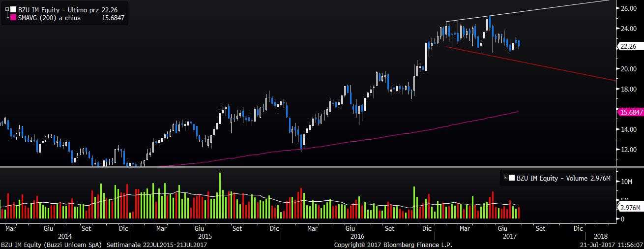Click the white BZU IM Equity price swatch
The width and height of the screenshot is (644, 249).
click(13, 9)
